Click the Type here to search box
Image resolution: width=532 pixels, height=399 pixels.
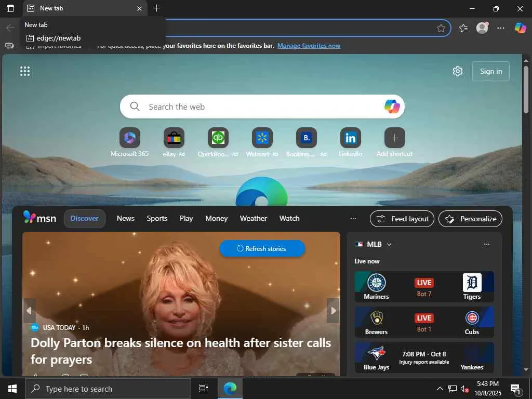point(108,389)
